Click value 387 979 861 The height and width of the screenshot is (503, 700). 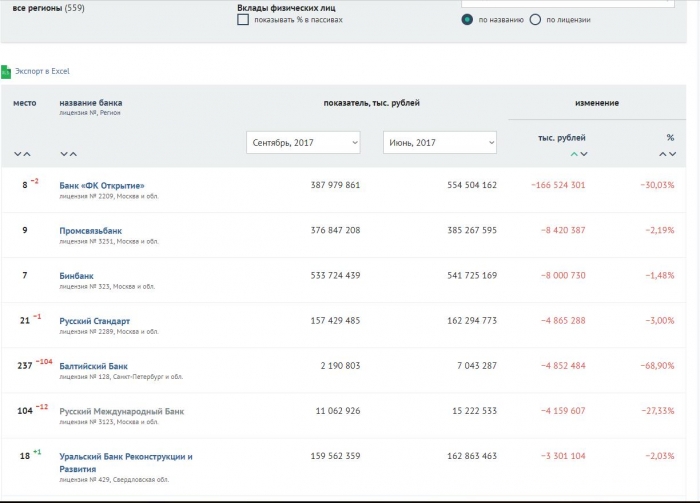coord(335,185)
